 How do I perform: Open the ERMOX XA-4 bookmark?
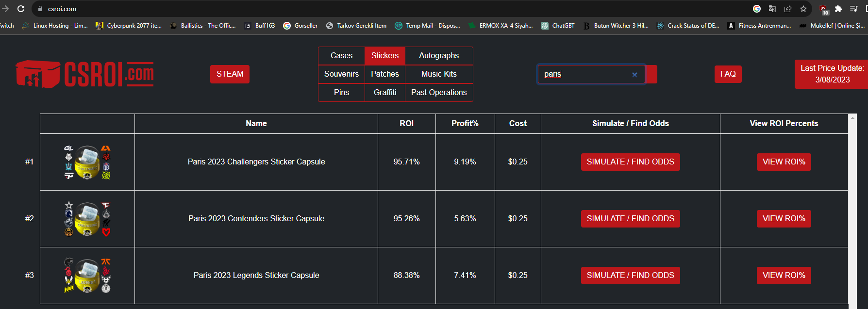(x=501, y=26)
